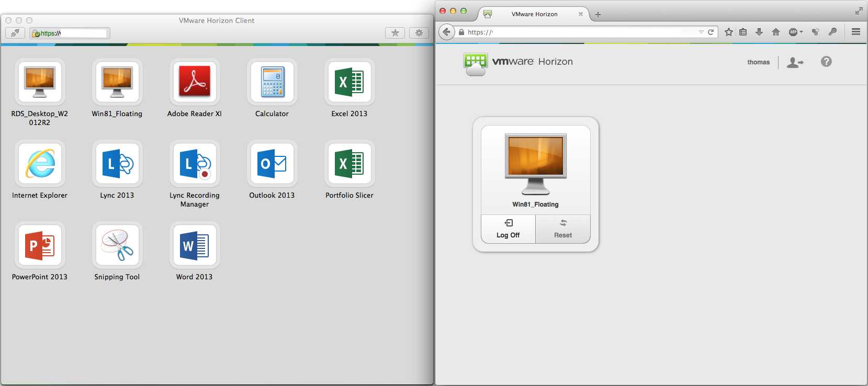
Task: Toggle the favorites star in Horizon Client
Action: point(395,33)
